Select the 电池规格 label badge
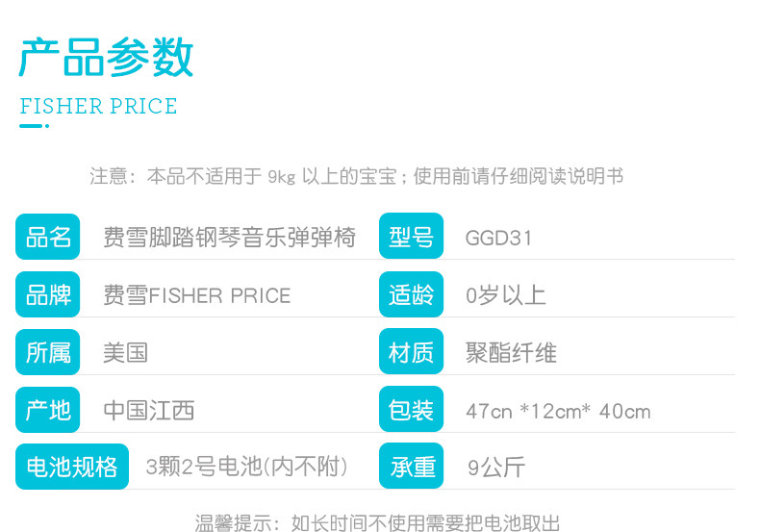 click(72, 467)
